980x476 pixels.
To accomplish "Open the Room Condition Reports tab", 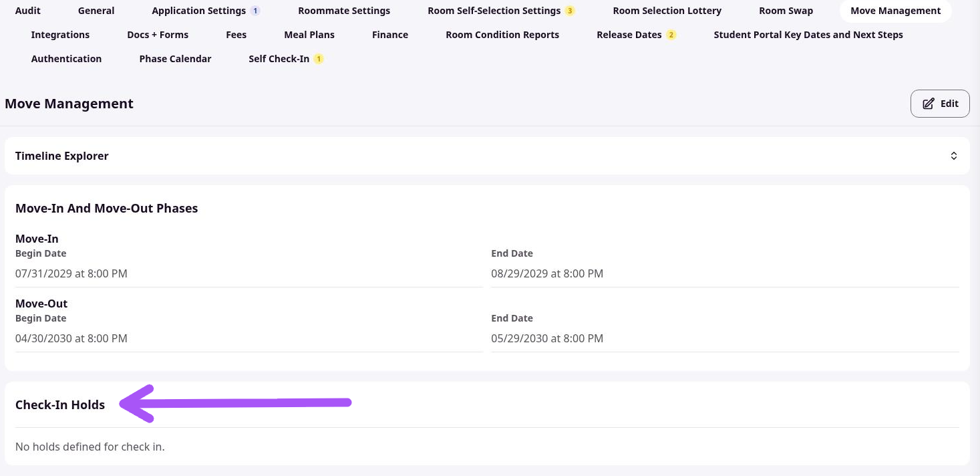I will pos(502,35).
